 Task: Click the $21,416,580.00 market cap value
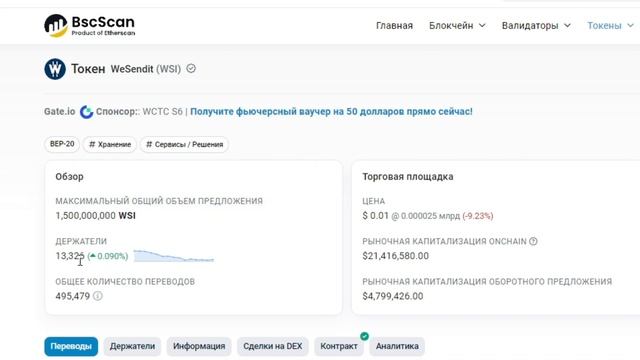click(396, 256)
